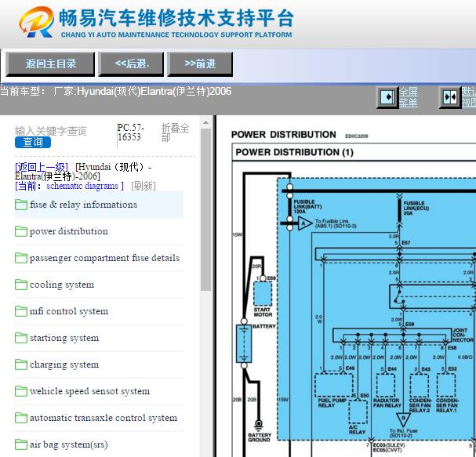Click the PC.57-16353 code text
476x457 pixels.
(130, 132)
